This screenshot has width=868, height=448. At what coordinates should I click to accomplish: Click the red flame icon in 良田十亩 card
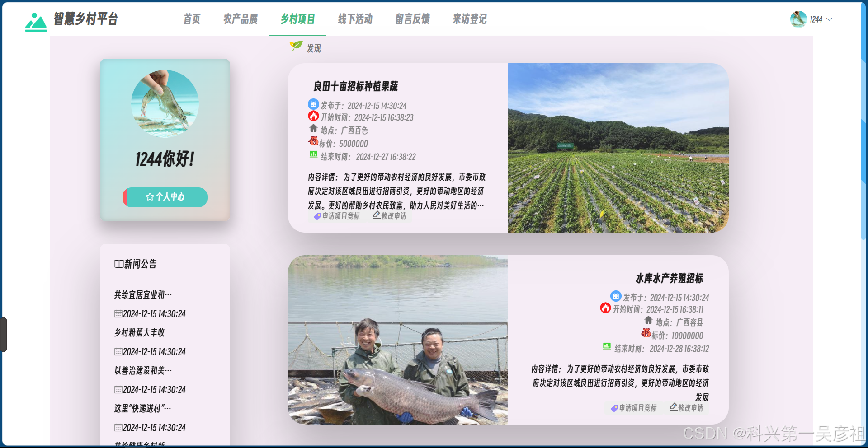click(313, 116)
